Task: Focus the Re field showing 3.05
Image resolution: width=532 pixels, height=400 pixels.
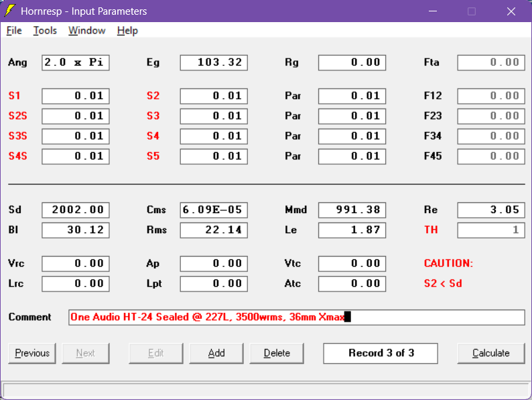Action: tap(491, 210)
